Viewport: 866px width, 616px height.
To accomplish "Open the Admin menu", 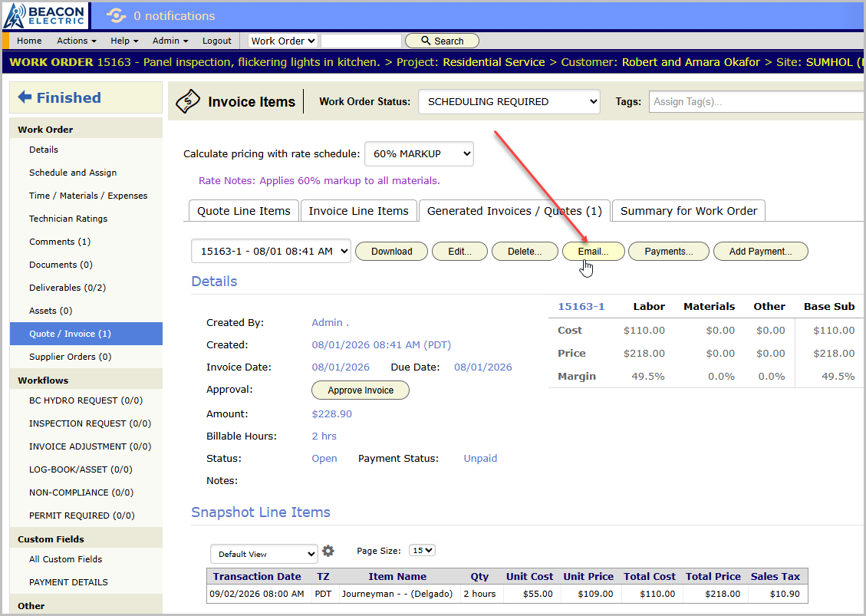I will tap(170, 41).
